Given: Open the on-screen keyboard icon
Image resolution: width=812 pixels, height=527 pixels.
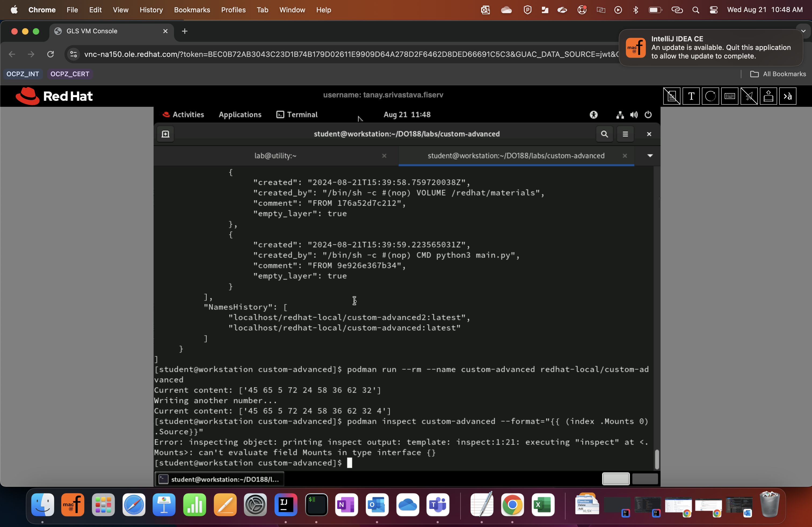Looking at the screenshot, I should 730,97.
